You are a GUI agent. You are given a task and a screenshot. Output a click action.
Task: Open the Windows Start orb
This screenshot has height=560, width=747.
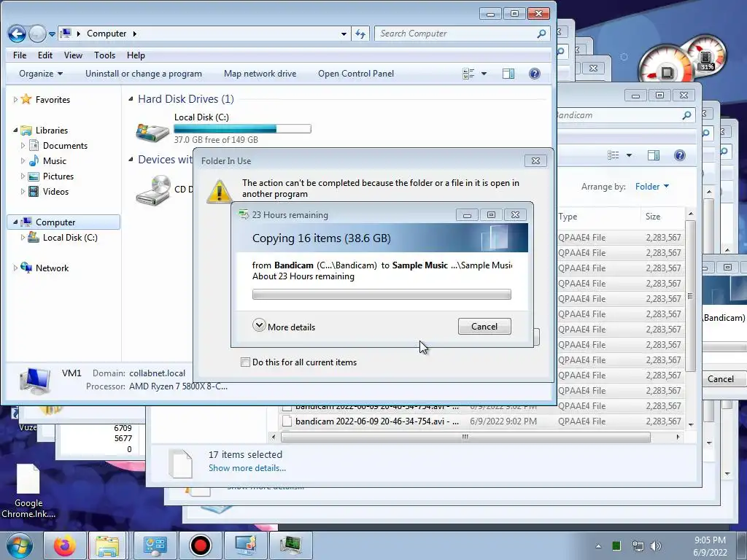(20, 545)
